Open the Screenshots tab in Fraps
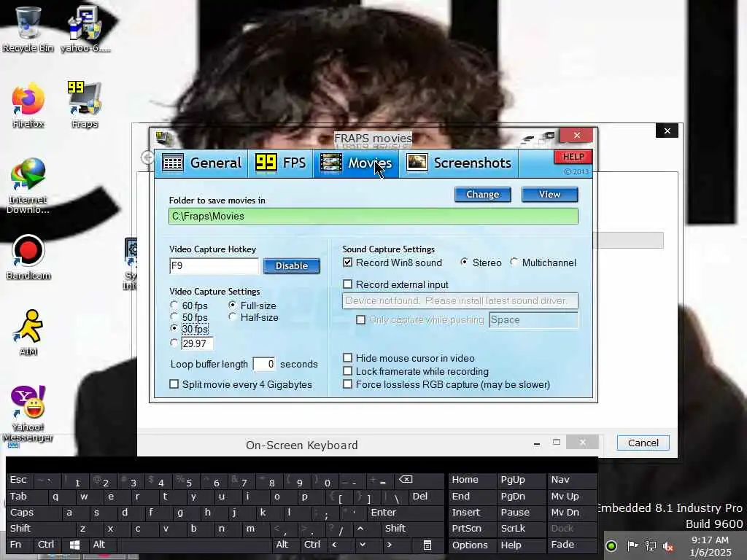The width and height of the screenshot is (747, 560). coord(459,163)
